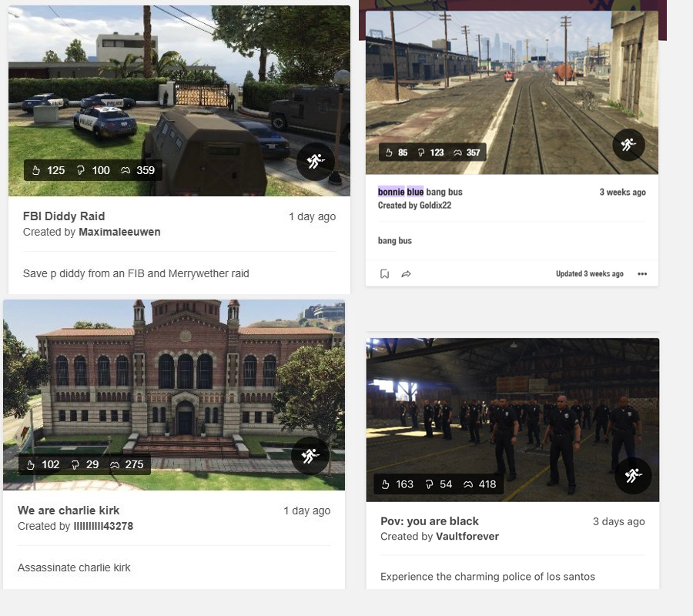Image resolution: width=693 pixels, height=616 pixels.
Task: Toggle the bookmark on Goldix22's job card
Action: pyautogui.click(x=384, y=274)
